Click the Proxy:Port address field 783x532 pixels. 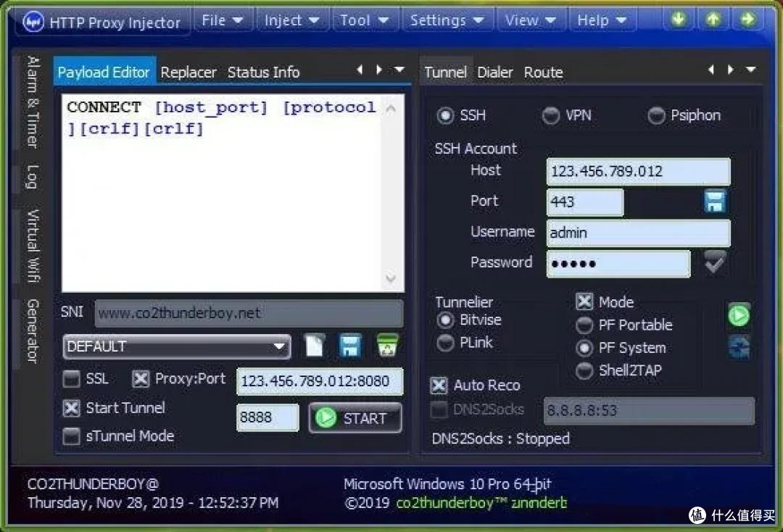(x=320, y=381)
